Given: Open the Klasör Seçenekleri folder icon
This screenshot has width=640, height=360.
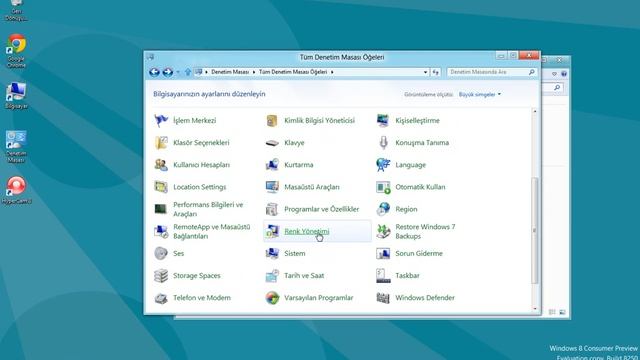Looking at the screenshot, I should click(161, 142).
